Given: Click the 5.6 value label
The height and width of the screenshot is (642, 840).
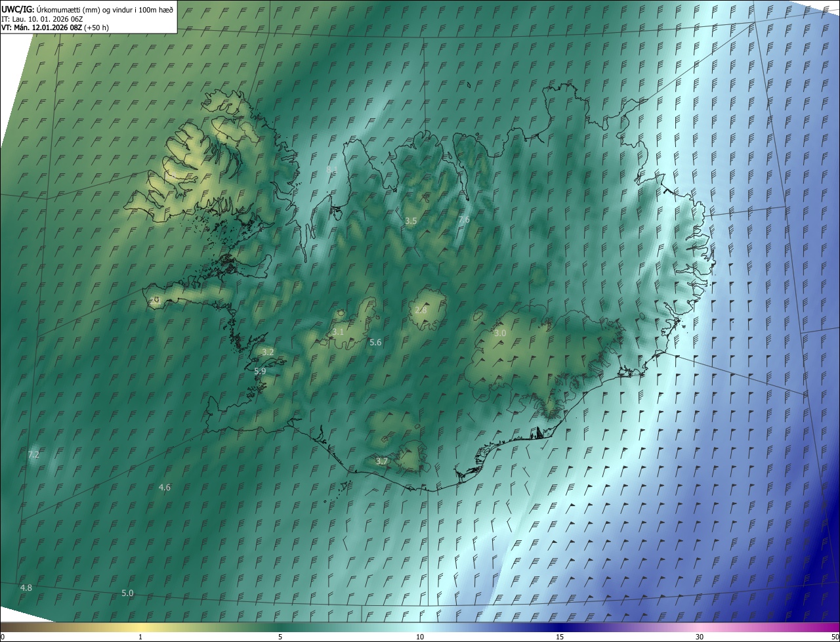Looking at the screenshot, I should 375,342.
